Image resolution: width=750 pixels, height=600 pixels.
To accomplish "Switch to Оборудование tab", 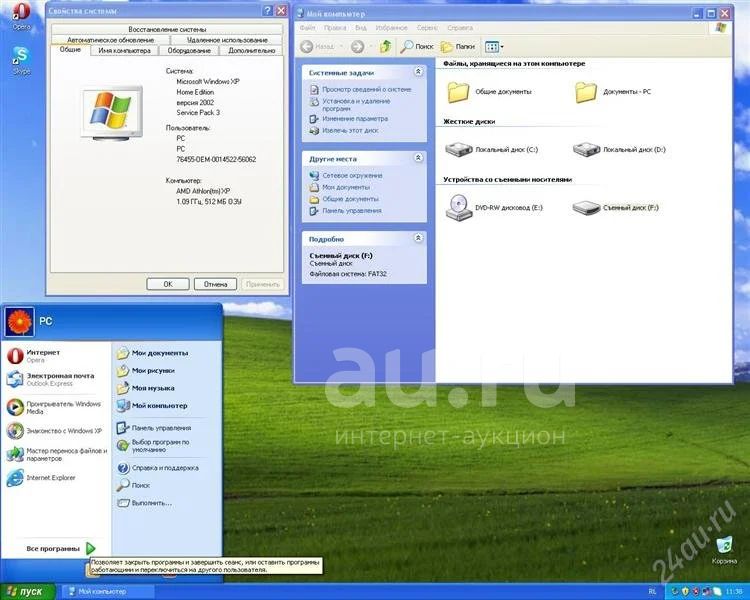I will 189,50.
